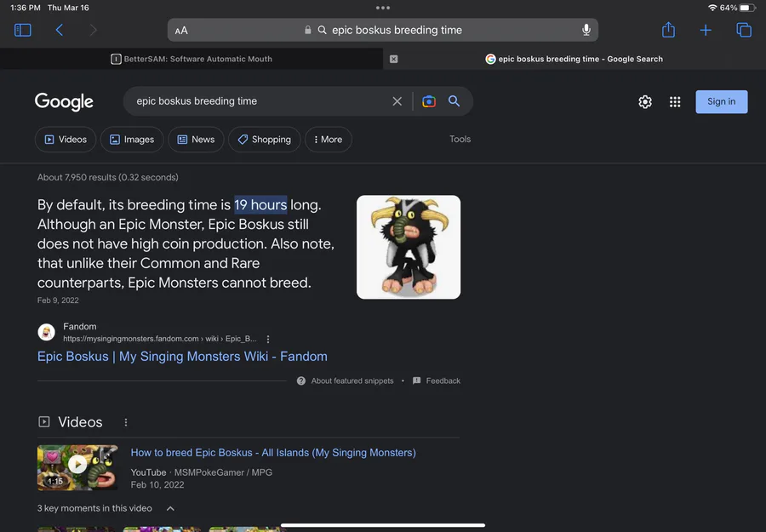This screenshot has width=766, height=532.
Task: Go back to previous page
Action: click(x=59, y=31)
